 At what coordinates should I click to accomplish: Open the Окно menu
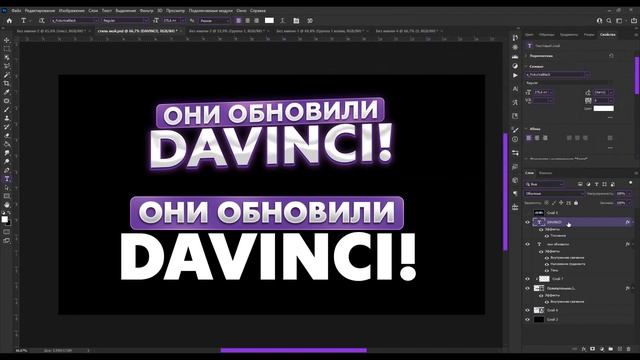click(241, 11)
